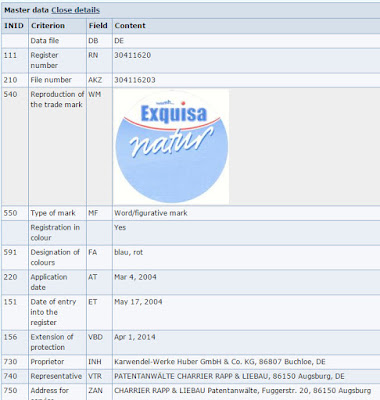This screenshot has height=400, width=380.
Task: Click the 'Register number' criterion
Action: 44,60
